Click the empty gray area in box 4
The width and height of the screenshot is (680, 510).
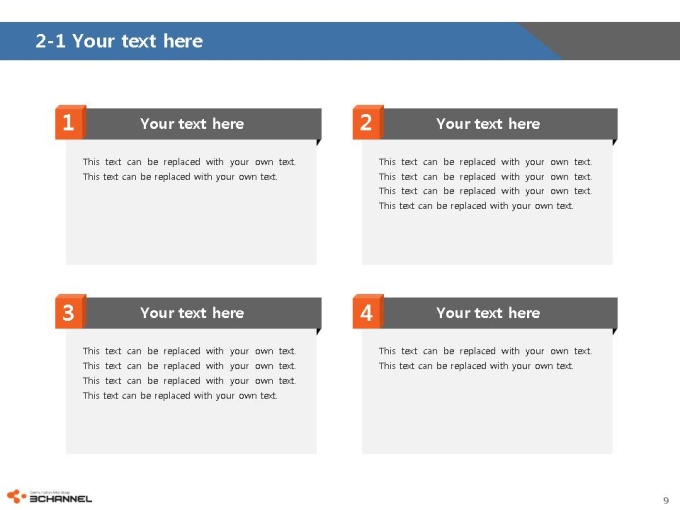pos(487,412)
